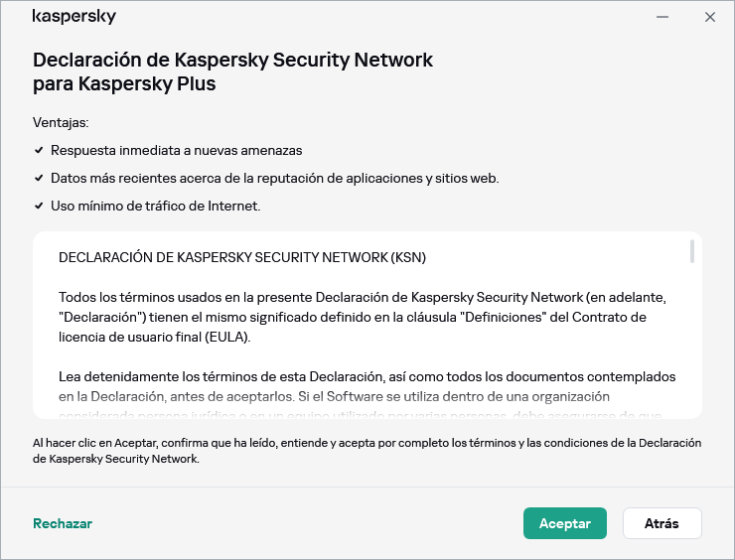This screenshot has height=560, width=735.
Task: Click checkmark beside "Datos más recientes" line
Action: [x=39, y=178]
